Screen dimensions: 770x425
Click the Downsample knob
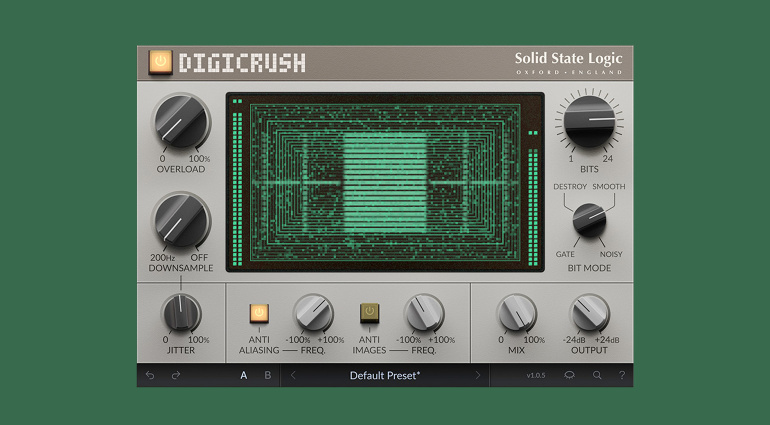tap(181, 219)
